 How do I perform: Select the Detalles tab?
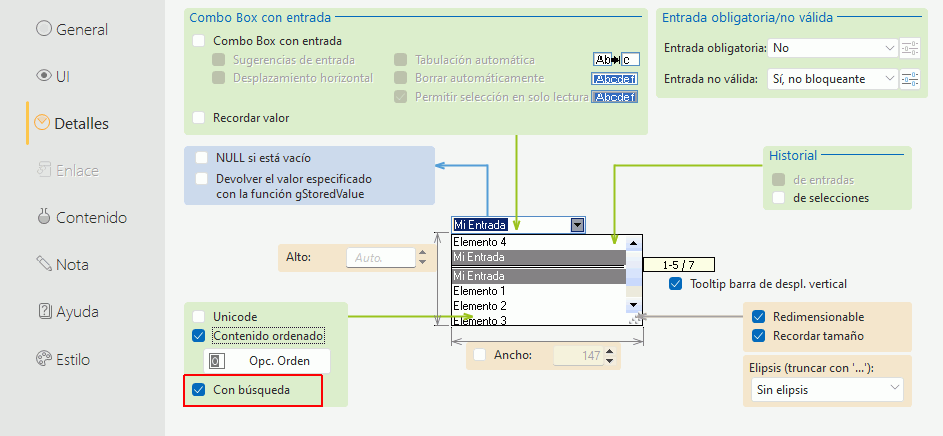[72, 123]
